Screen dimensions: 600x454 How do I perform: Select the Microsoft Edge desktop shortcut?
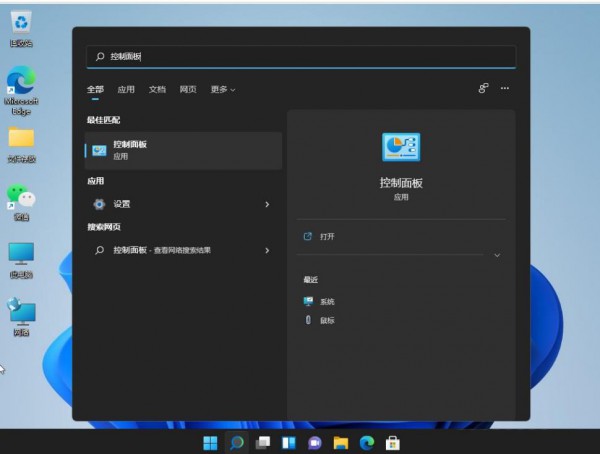click(21, 91)
